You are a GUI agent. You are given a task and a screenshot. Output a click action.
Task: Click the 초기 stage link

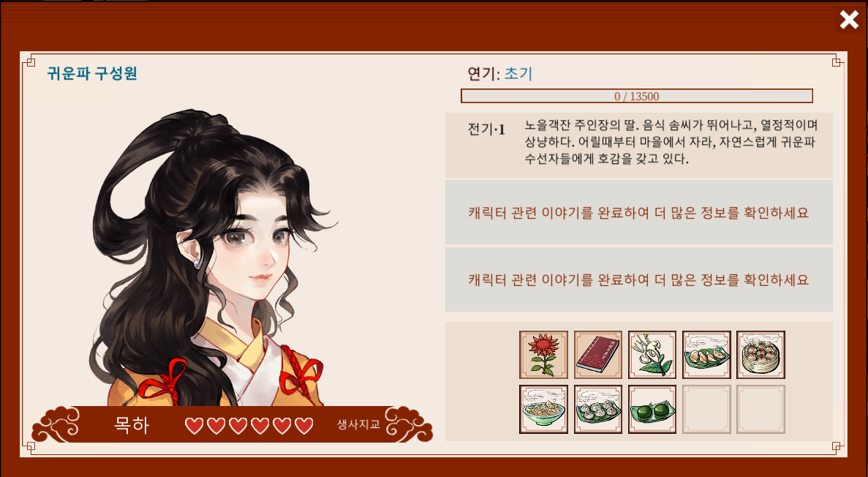[x=518, y=74]
